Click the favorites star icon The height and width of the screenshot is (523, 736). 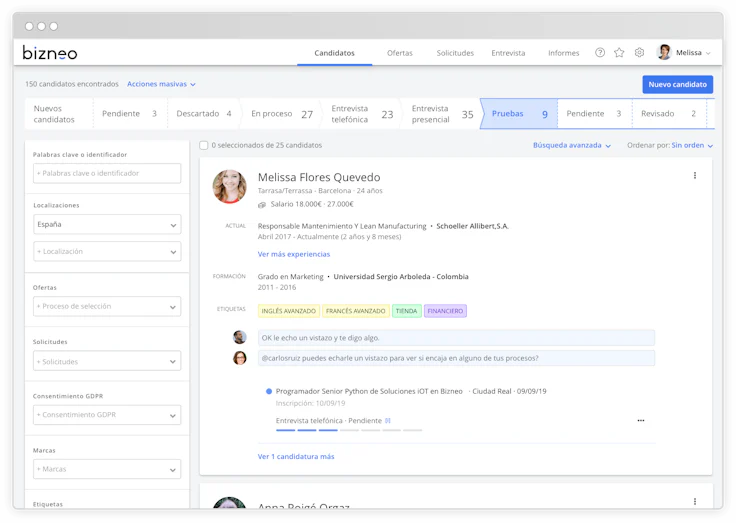[619, 53]
